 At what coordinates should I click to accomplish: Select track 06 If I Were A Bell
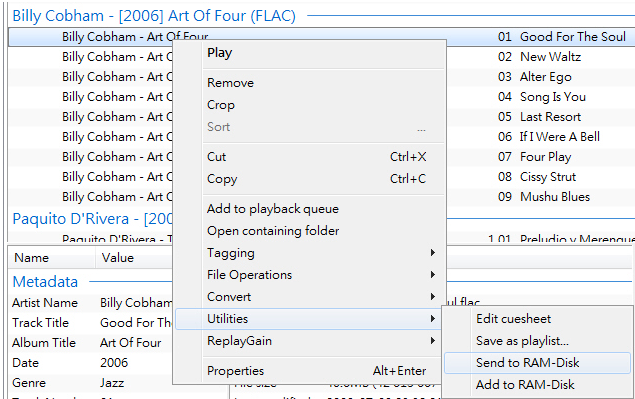549,137
